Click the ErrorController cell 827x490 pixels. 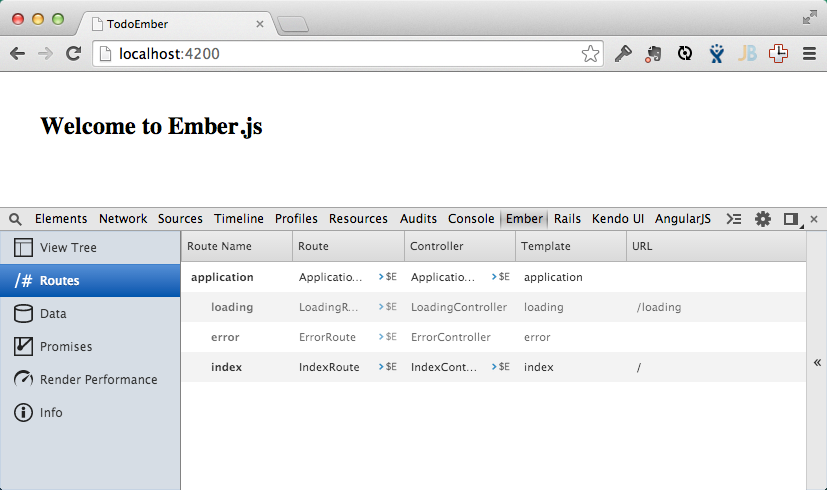[450, 337]
